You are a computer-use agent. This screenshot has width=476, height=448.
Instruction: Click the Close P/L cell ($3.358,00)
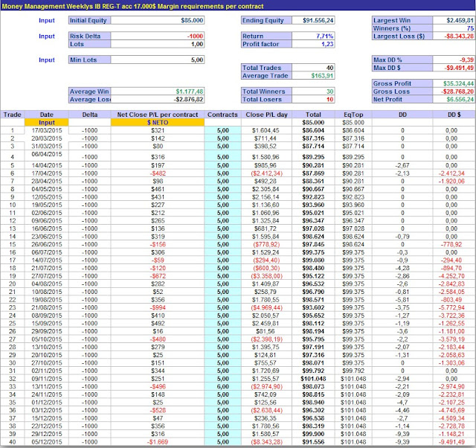(266, 276)
